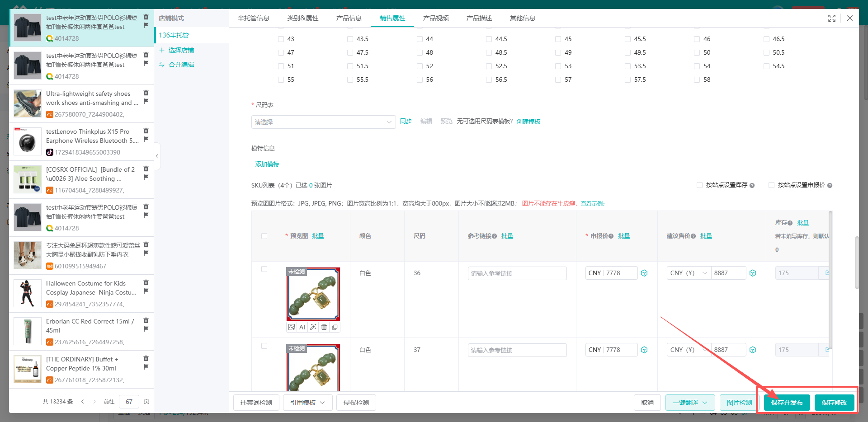Switch to the 产品描述 tab

pos(479,18)
